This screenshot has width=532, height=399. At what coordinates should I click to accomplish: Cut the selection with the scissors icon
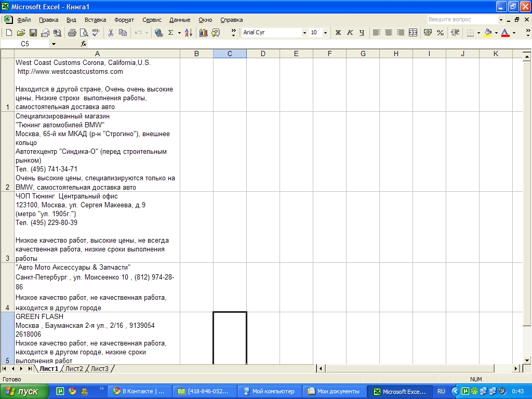pos(111,33)
